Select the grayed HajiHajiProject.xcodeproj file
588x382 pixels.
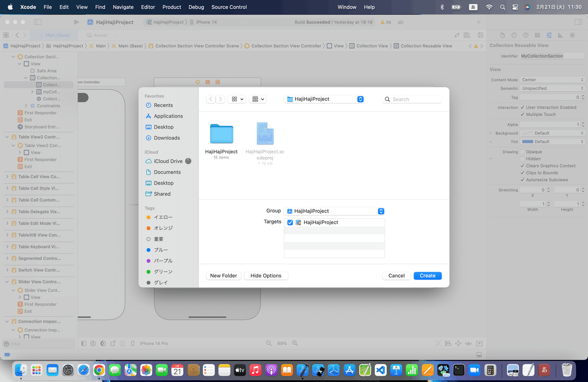[265, 133]
